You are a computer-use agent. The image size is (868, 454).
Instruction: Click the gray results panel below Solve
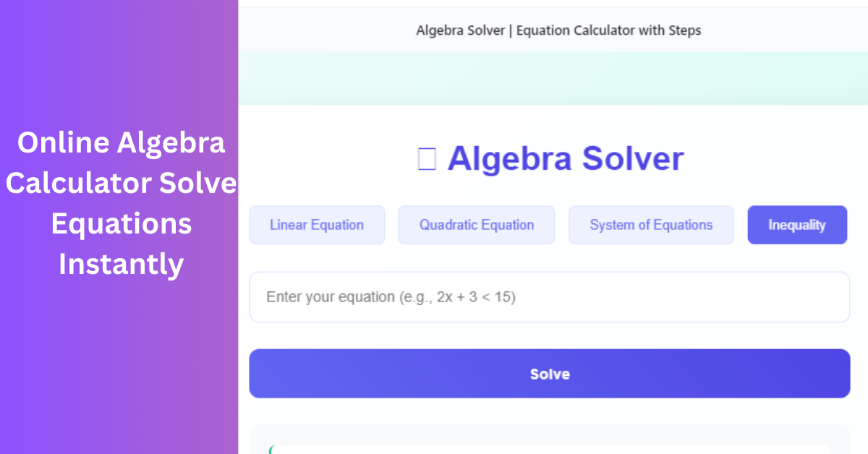click(549, 434)
